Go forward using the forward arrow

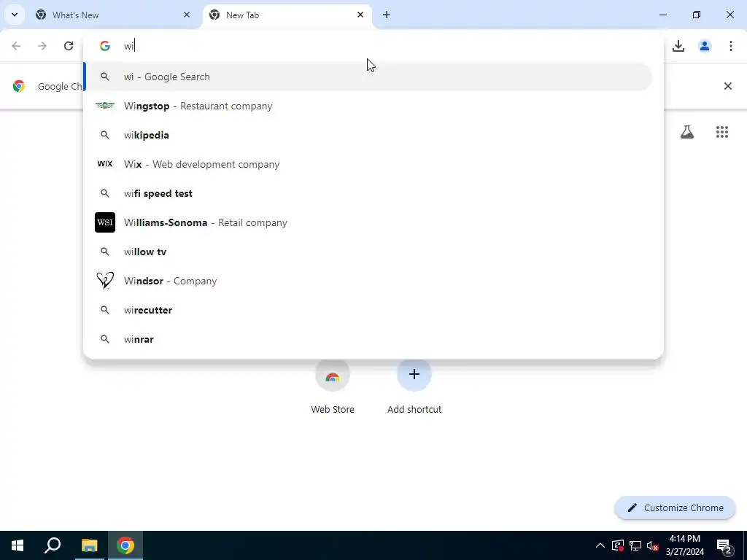pyautogui.click(x=42, y=46)
